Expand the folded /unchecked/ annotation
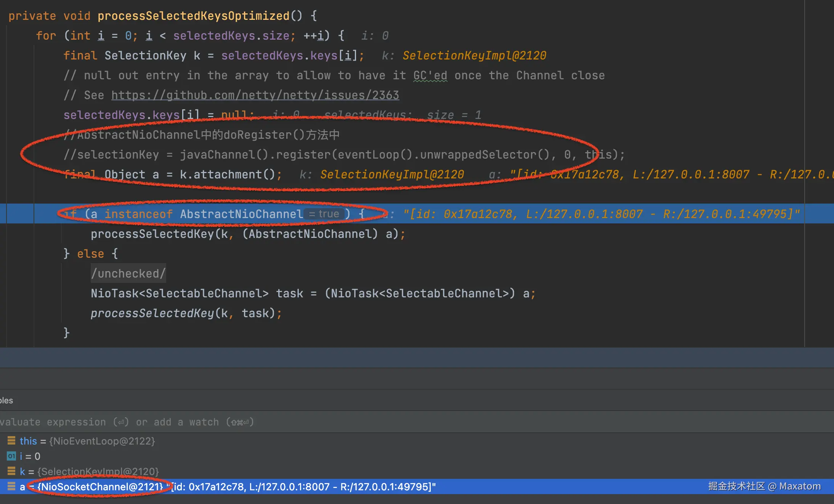 coord(128,273)
